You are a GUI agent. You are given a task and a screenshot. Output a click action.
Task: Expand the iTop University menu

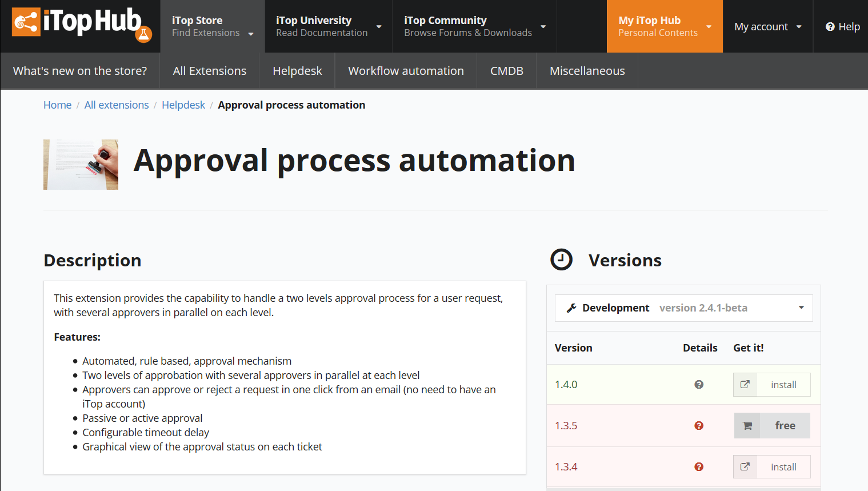click(x=328, y=26)
